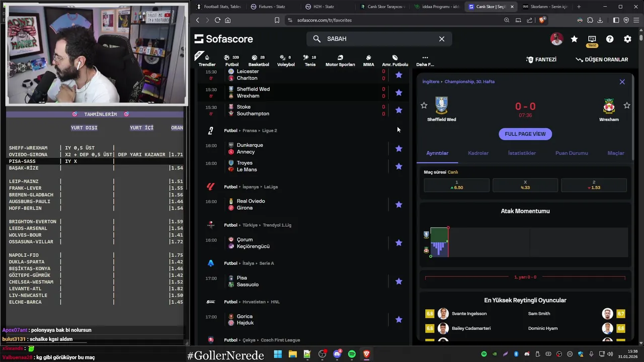Open a new browser tab
Image resolution: width=644 pixels, height=362 pixels.
pyautogui.click(x=579, y=7)
